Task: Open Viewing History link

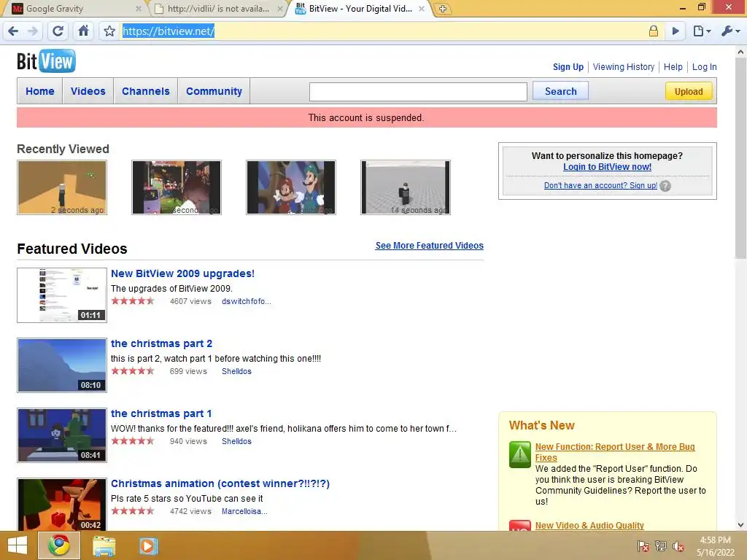Action: pos(624,66)
